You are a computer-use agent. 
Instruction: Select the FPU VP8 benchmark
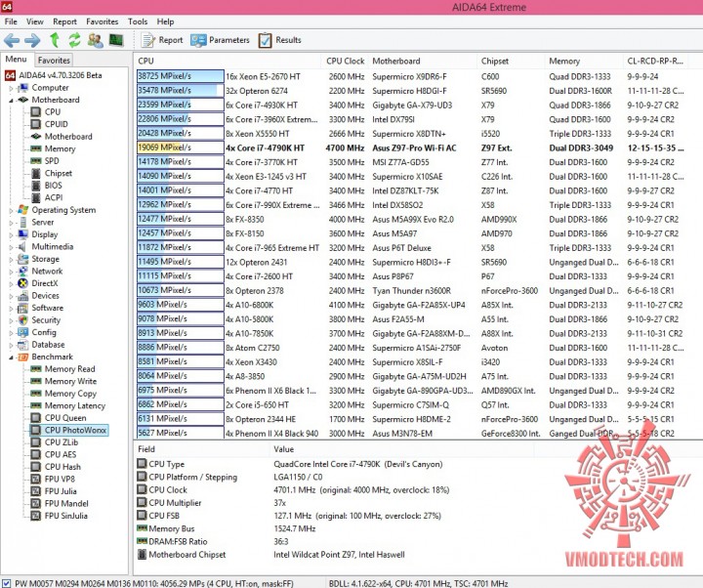(x=60, y=479)
